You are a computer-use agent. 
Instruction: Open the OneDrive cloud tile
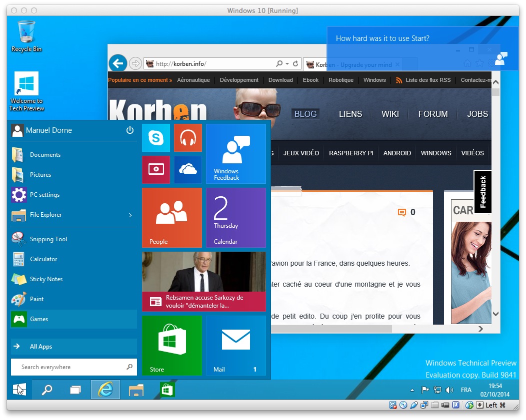click(188, 169)
